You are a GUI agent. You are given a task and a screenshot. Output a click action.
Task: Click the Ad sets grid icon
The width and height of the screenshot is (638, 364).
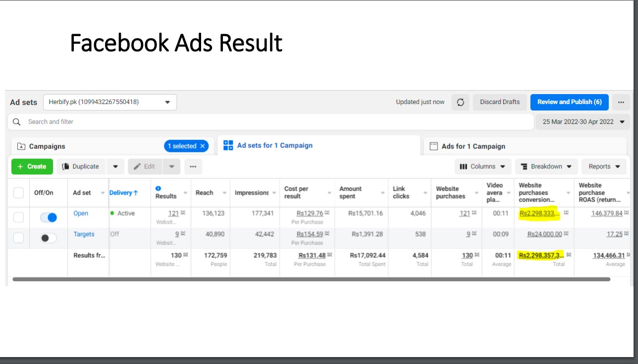pyautogui.click(x=228, y=145)
